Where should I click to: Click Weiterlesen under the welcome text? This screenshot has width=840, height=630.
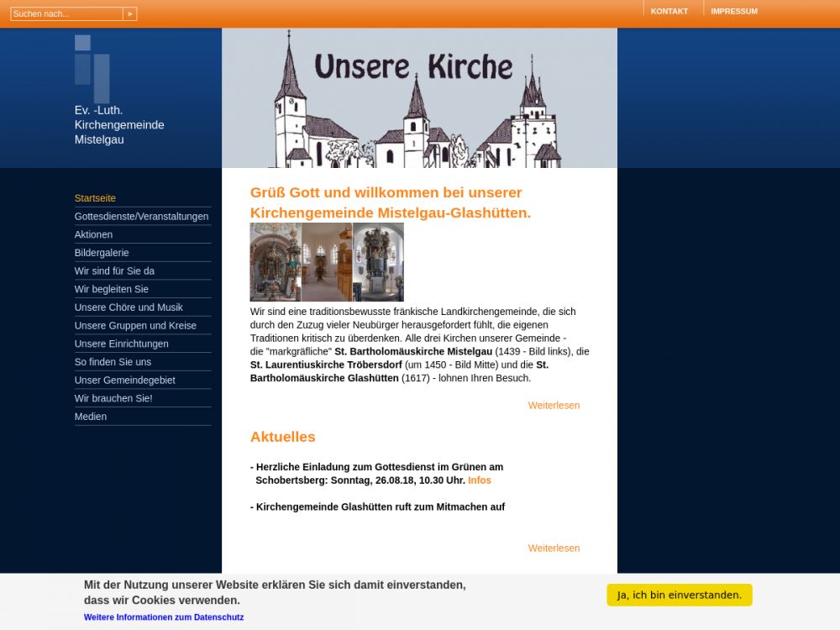pos(554,406)
